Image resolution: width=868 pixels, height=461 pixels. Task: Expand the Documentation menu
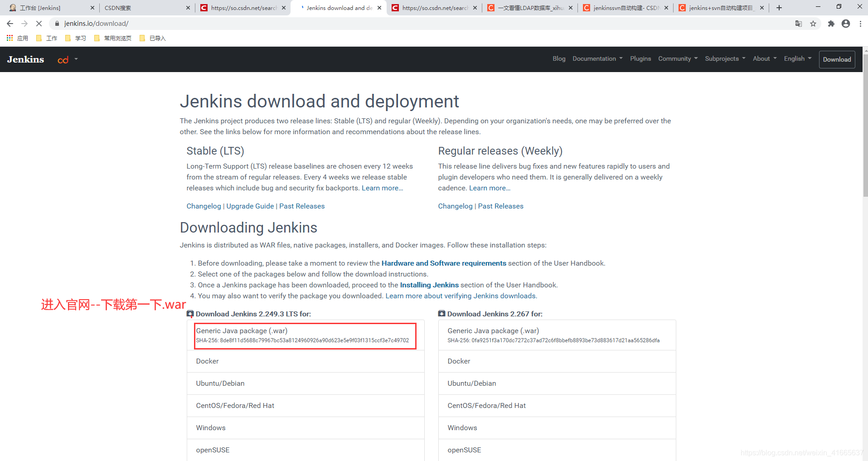[597, 58]
